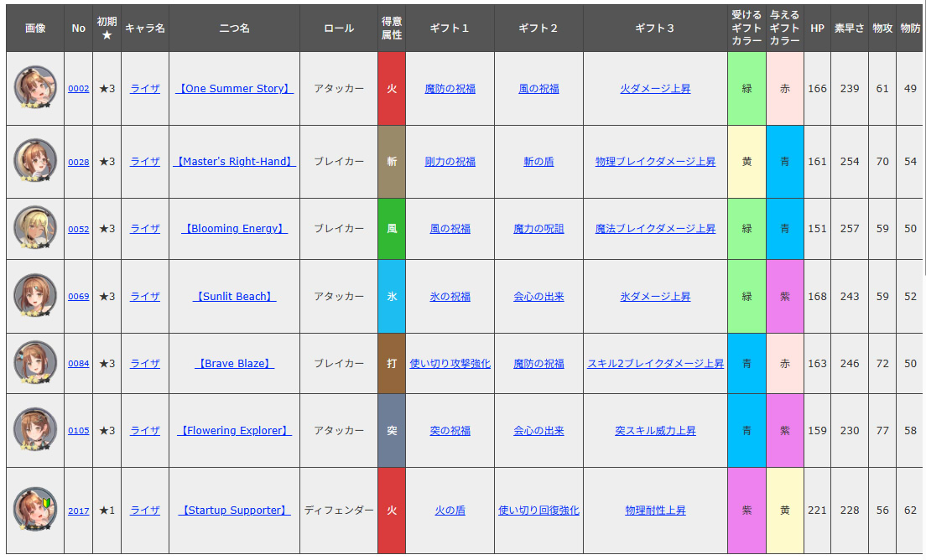Open the No 0069 link
The width and height of the screenshot is (926, 560).
pyautogui.click(x=79, y=296)
